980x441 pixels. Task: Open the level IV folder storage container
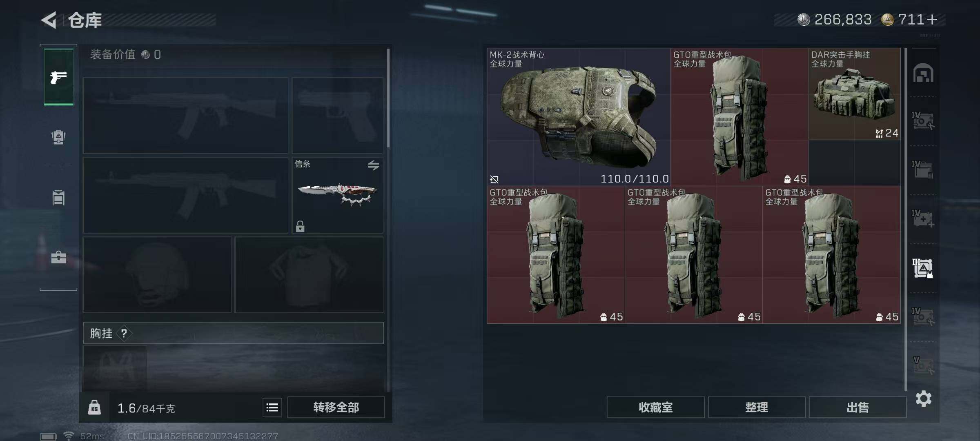(923, 170)
